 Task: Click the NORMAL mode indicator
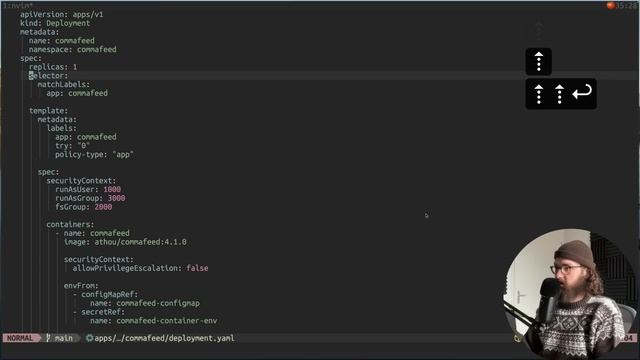[20, 338]
